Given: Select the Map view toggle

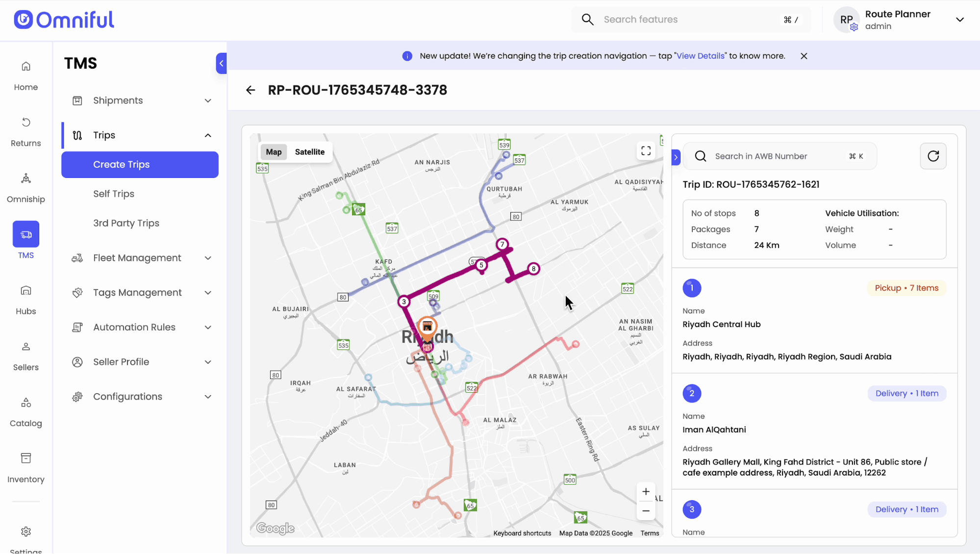Looking at the screenshot, I should coord(274,152).
